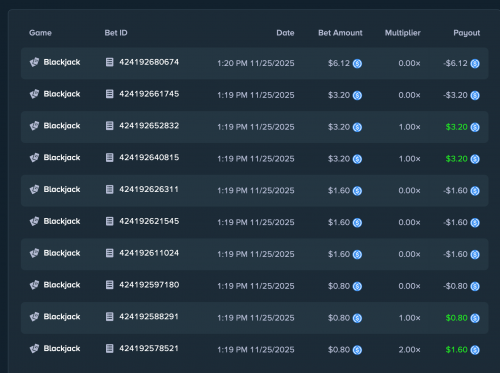Open receipt icon for bet 424192578521
Image resolution: width=500 pixels, height=373 pixels.
(x=110, y=348)
